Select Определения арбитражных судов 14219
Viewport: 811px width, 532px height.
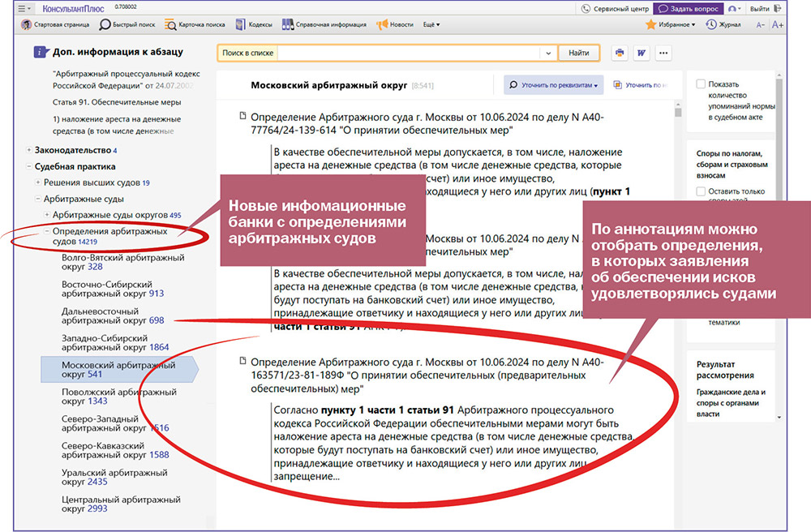[109, 236]
